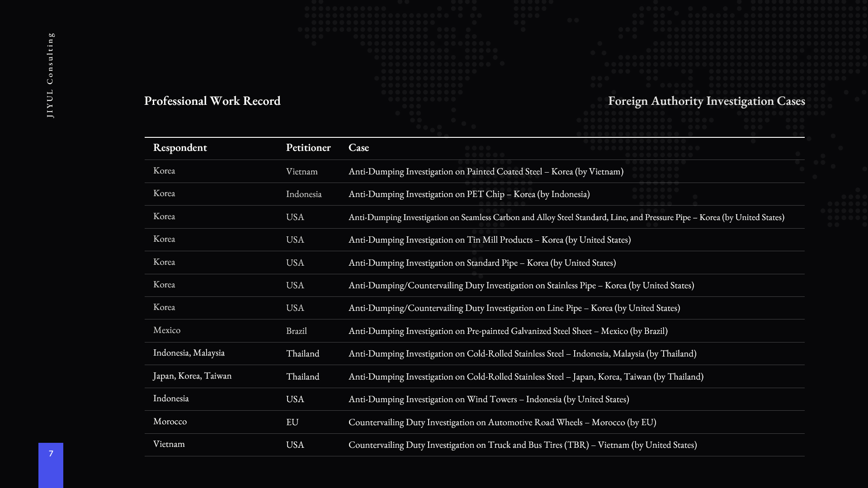Click the Indonesia, Malaysia respondent cell
The width and height of the screenshot is (868, 488).
coord(189,353)
